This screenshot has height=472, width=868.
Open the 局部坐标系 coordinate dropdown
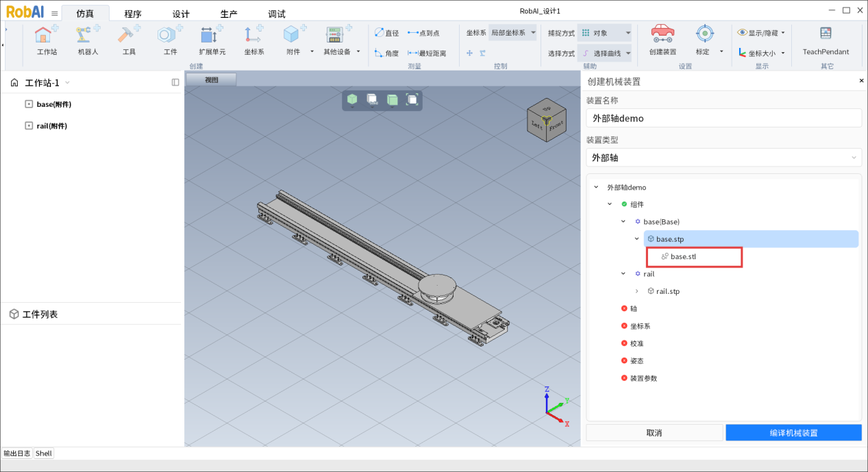click(x=512, y=32)
